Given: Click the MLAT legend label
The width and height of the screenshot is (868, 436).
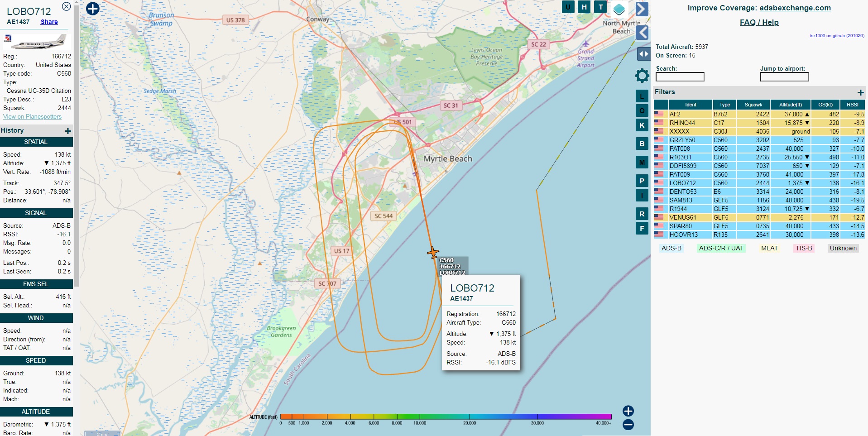Looking at the screenshot, I should pyautogui.click(x=769, y=248).
